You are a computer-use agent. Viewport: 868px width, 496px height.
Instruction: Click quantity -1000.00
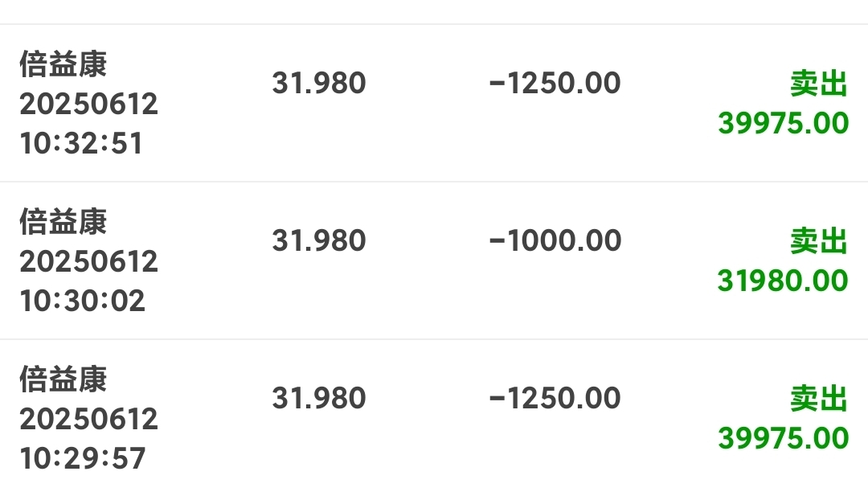point(555,241)
